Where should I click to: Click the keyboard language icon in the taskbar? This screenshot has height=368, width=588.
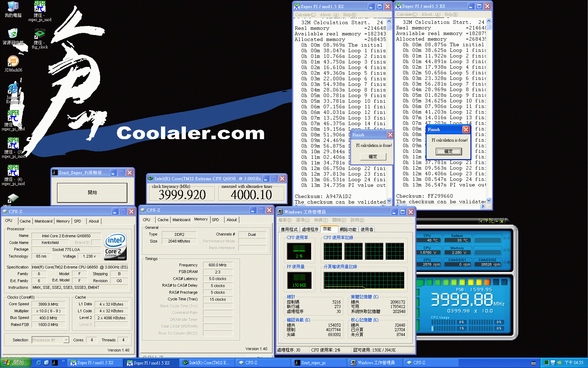pyautogui.click(x=533, y=363)
